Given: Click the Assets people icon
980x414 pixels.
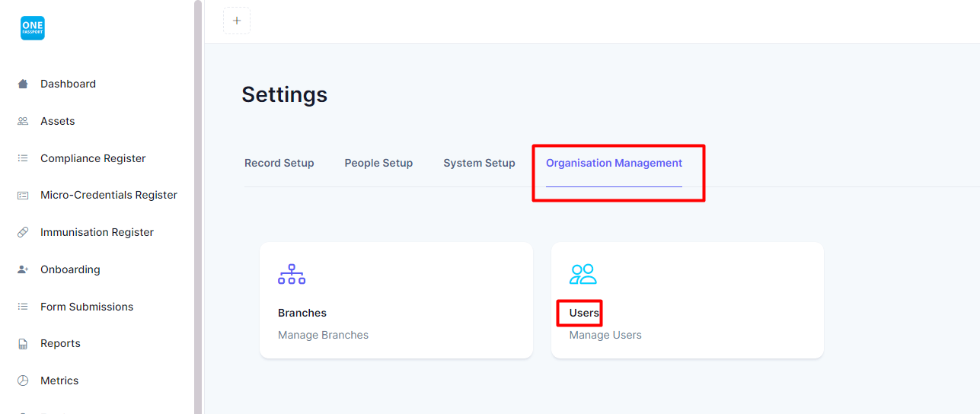Looking at the screenshot, I should 23,121.
